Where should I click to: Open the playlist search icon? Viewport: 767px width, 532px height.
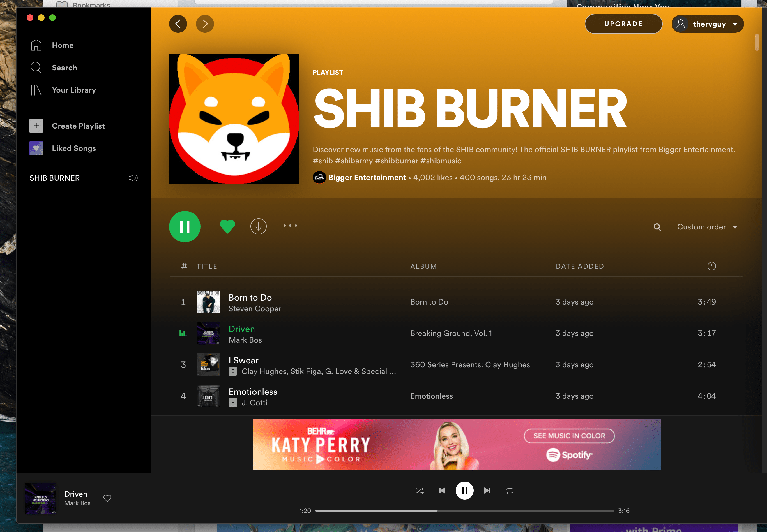click(x=657, y=227)
